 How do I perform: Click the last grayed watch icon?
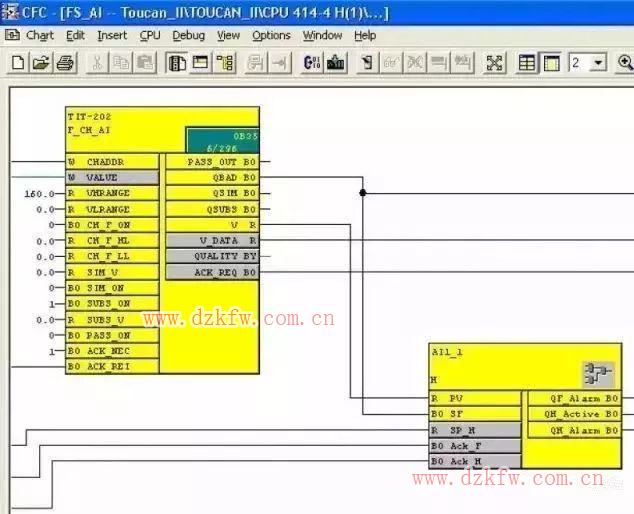[463, 63]
